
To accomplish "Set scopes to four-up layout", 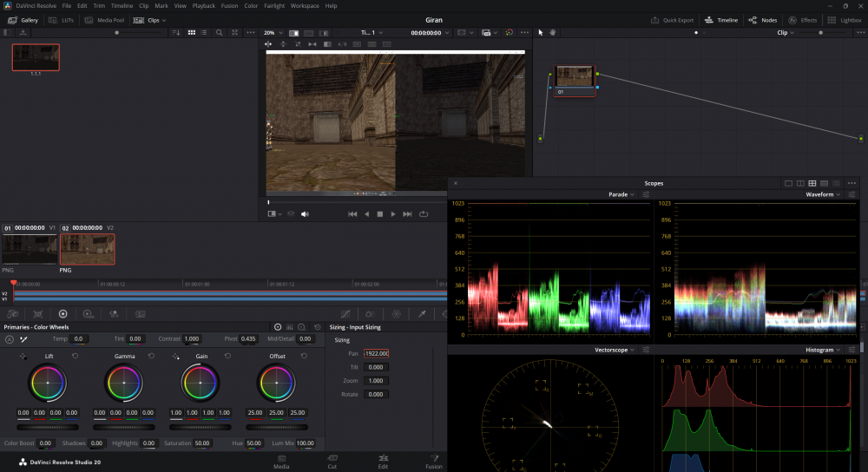I will pyautogui.click(x=812, y=183).
